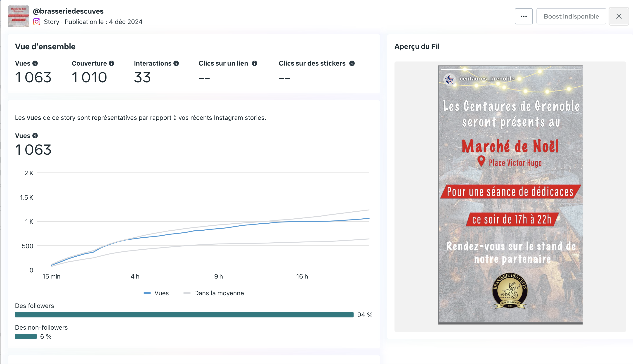633x364 pixels.
Task: Click the Boost indisponible button
Action: click(571, 16)
